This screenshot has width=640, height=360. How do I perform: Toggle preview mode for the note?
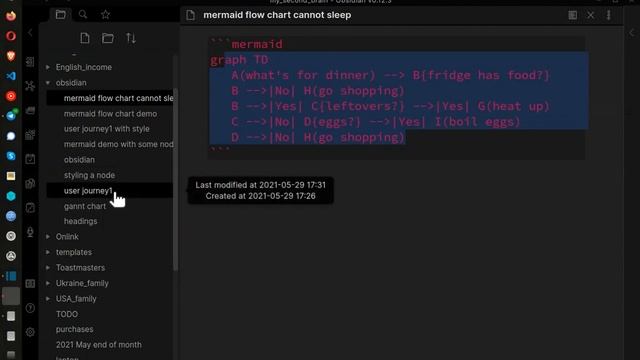pyautogui.click(x=573, y=15)
